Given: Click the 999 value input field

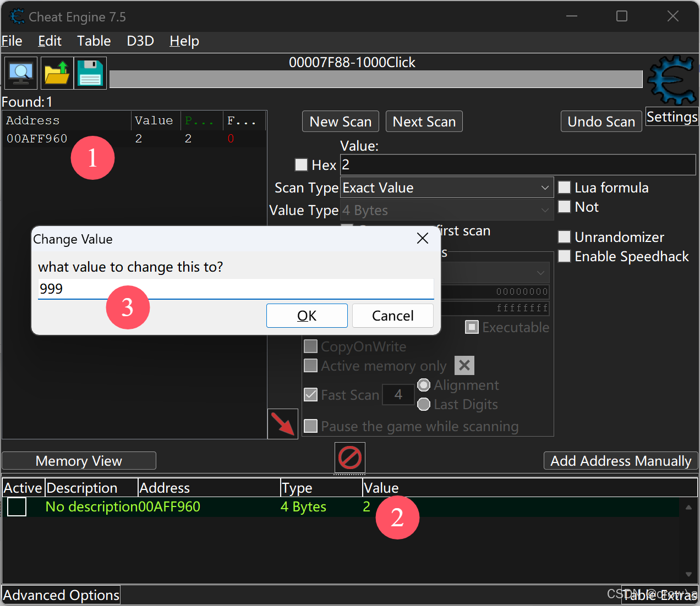Looking at the screenshot, I should 235,288.
